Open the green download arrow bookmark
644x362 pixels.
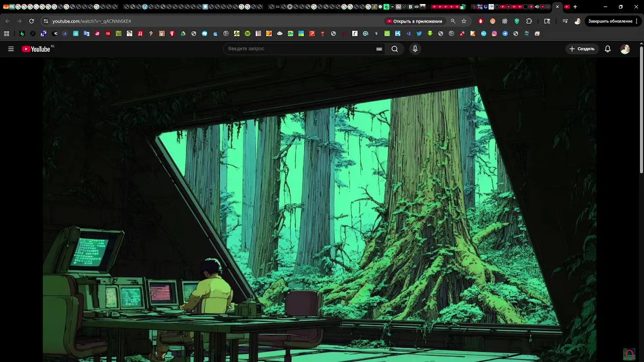point(430,34)
